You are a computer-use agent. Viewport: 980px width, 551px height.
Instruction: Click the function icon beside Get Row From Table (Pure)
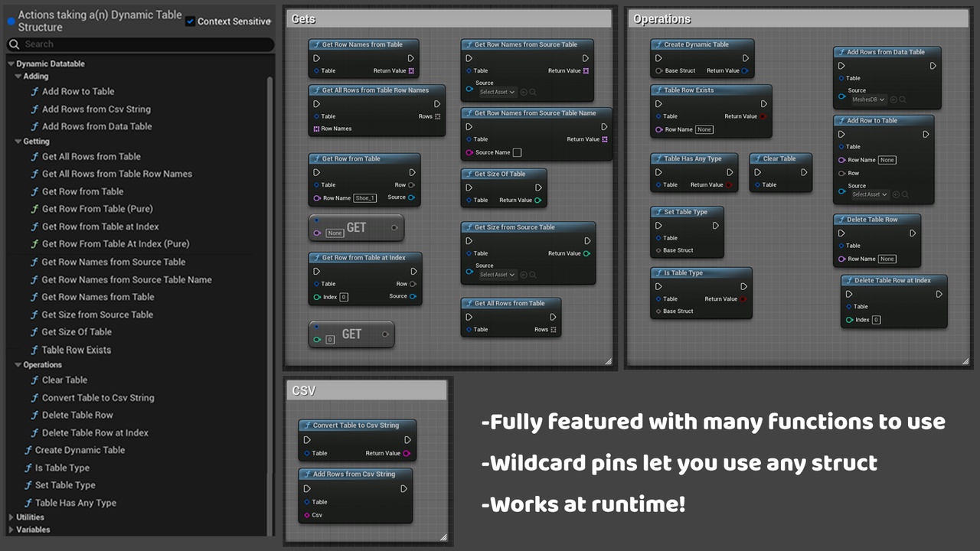click(x=34, y=209)
